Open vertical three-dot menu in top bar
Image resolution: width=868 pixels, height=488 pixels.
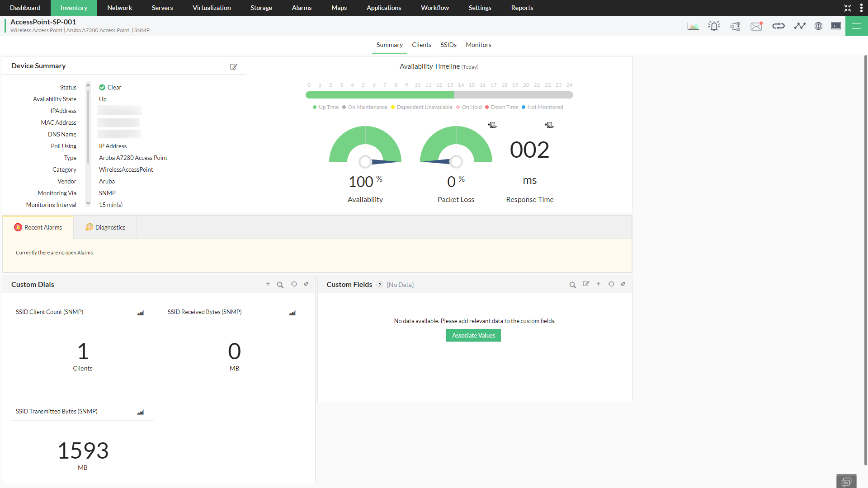[861, 8]
